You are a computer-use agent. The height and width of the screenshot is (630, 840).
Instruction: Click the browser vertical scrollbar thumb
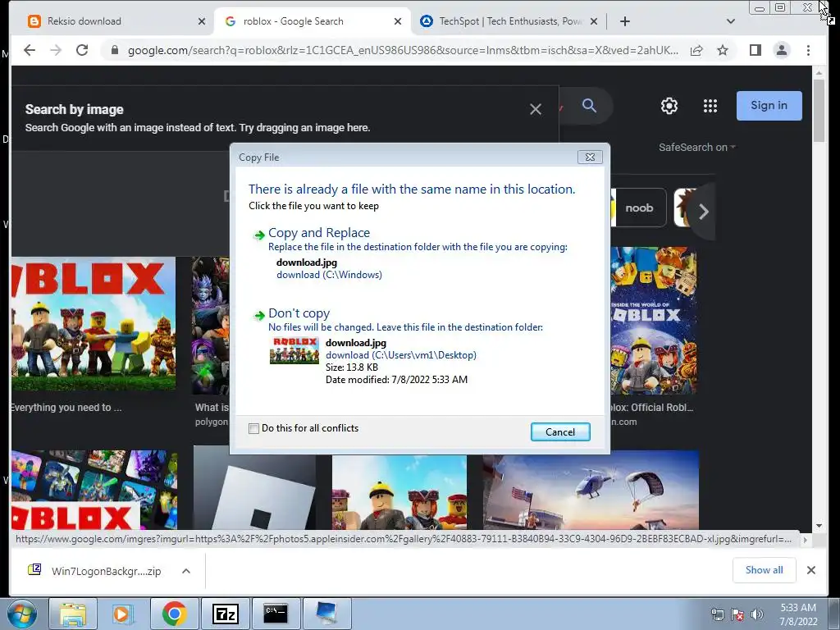(x=819, y=111)
